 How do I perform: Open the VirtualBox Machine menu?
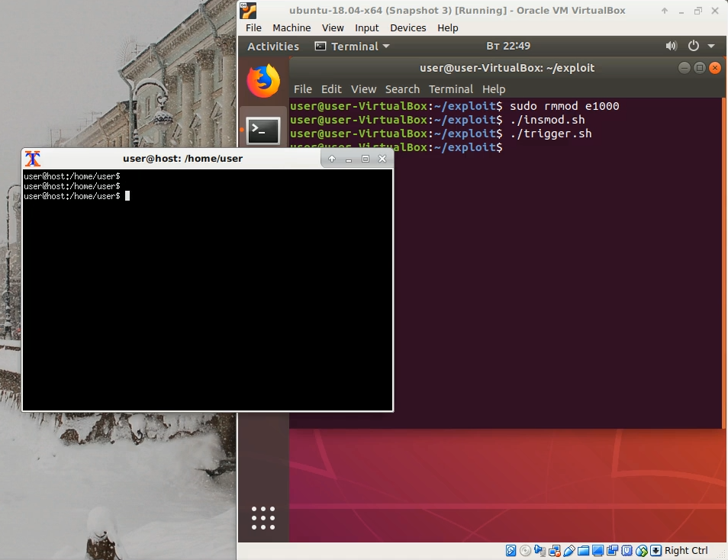292,28
